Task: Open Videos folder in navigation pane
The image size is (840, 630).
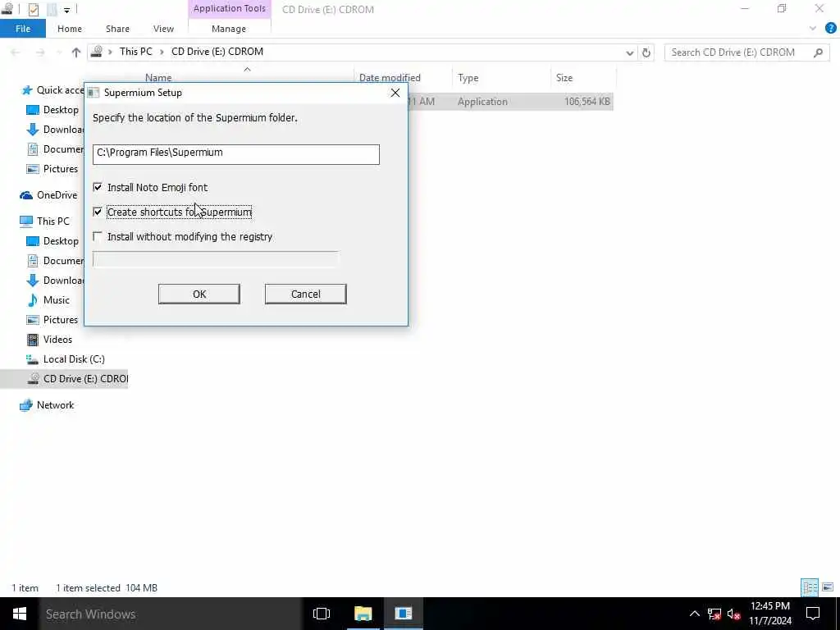Action: pos(57,340)
